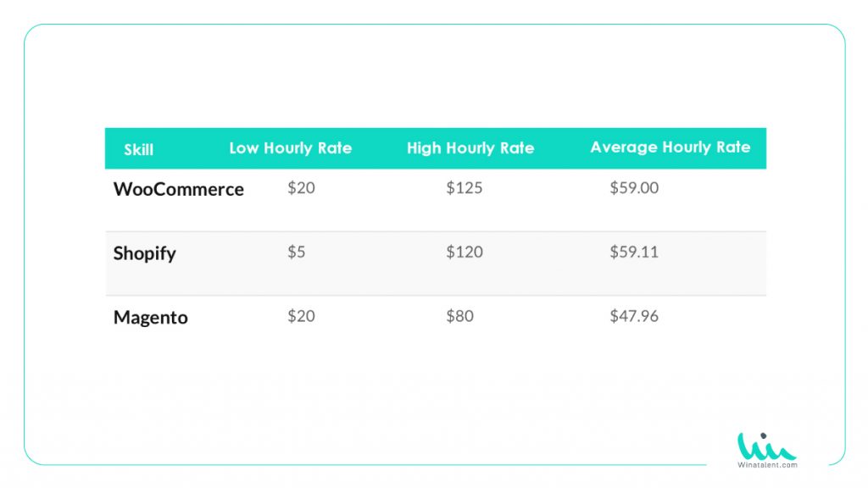Viewport: 868px width, 488px height.
Task: Click WooCommerce high rate $125
Action: [465, 187]
